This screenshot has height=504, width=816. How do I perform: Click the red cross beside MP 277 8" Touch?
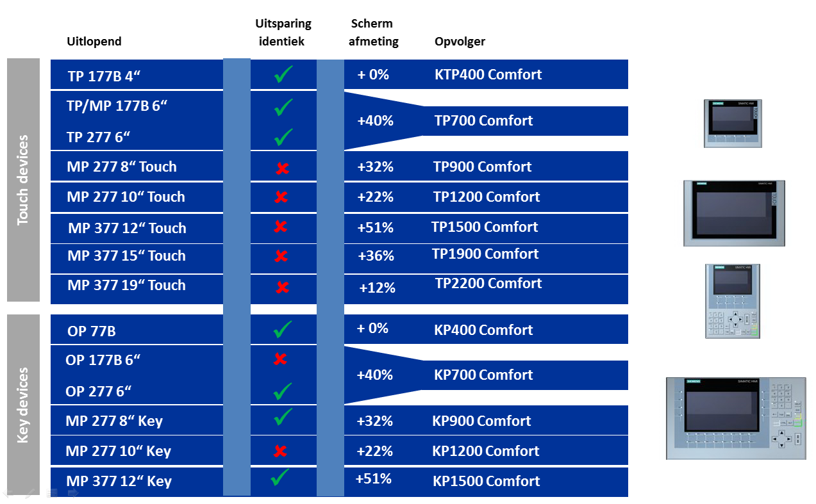(281, 168)
